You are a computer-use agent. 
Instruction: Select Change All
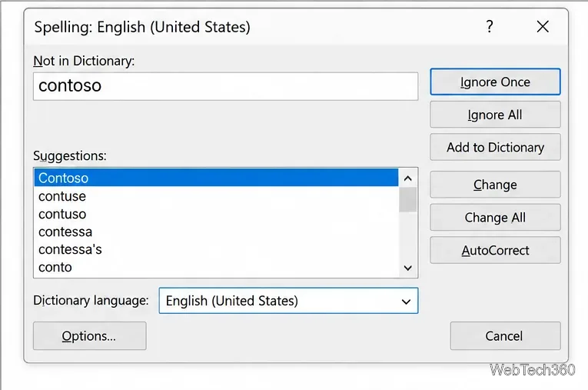(x=495, y=218)
